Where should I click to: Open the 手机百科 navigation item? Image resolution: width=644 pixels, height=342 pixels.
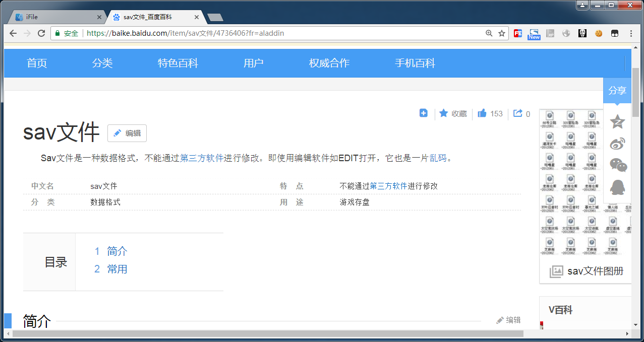point(415,63)
